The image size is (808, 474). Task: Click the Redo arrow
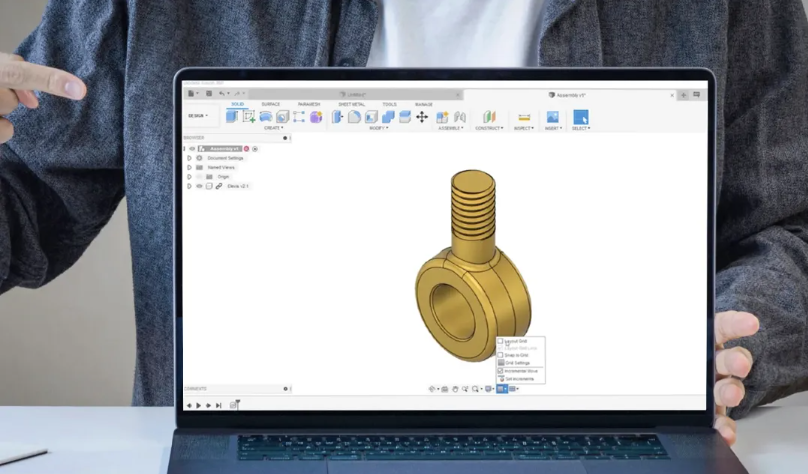pyautogui.click(x=238, y=94)
